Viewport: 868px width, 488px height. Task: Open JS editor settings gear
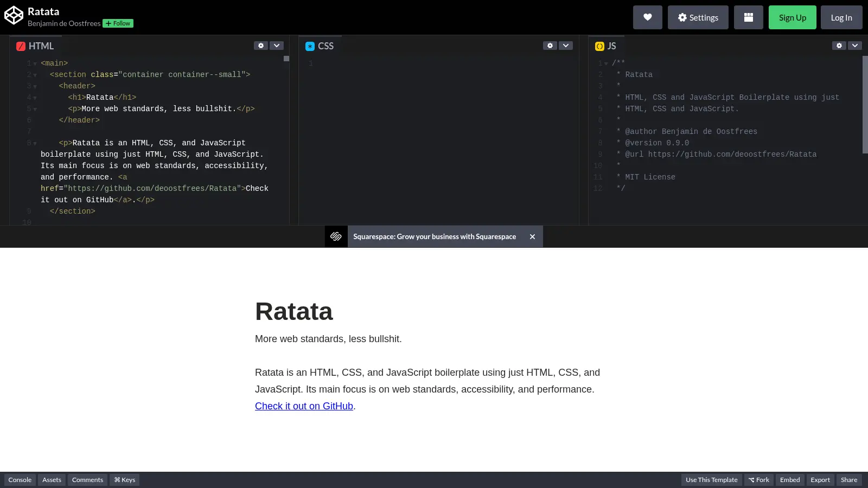pyautogui.click(x=839, y=46)
